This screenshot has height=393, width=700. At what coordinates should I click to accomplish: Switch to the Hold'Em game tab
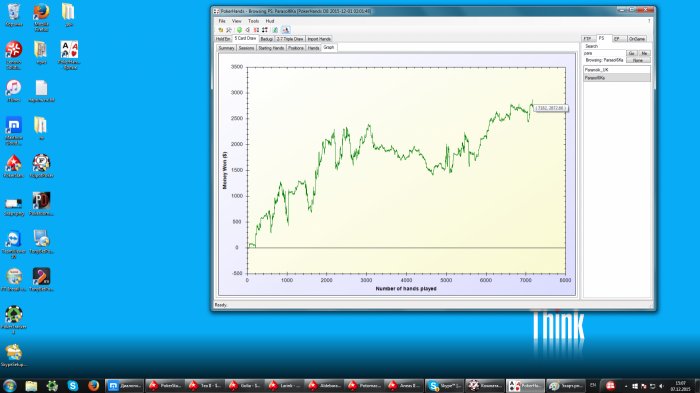pyautogui.click(x=223, y=39)
